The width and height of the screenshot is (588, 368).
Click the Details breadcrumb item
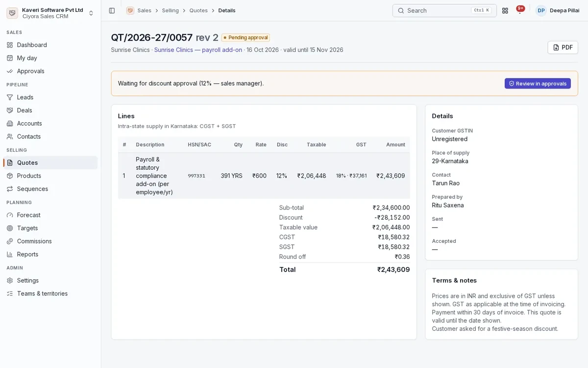(227, 10)
